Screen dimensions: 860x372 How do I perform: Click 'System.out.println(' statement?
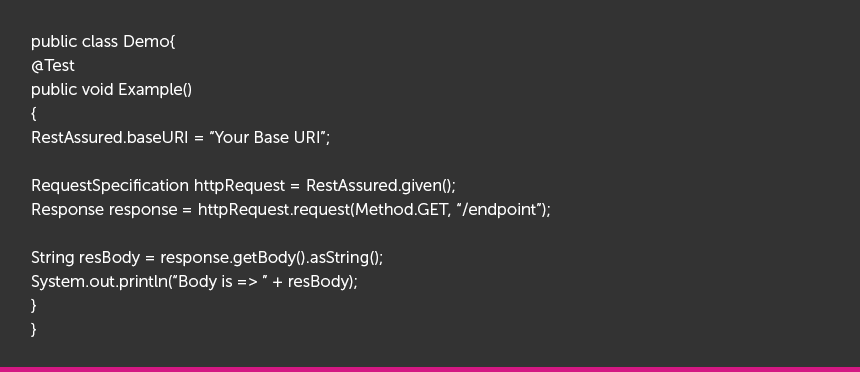coord(101,281)
